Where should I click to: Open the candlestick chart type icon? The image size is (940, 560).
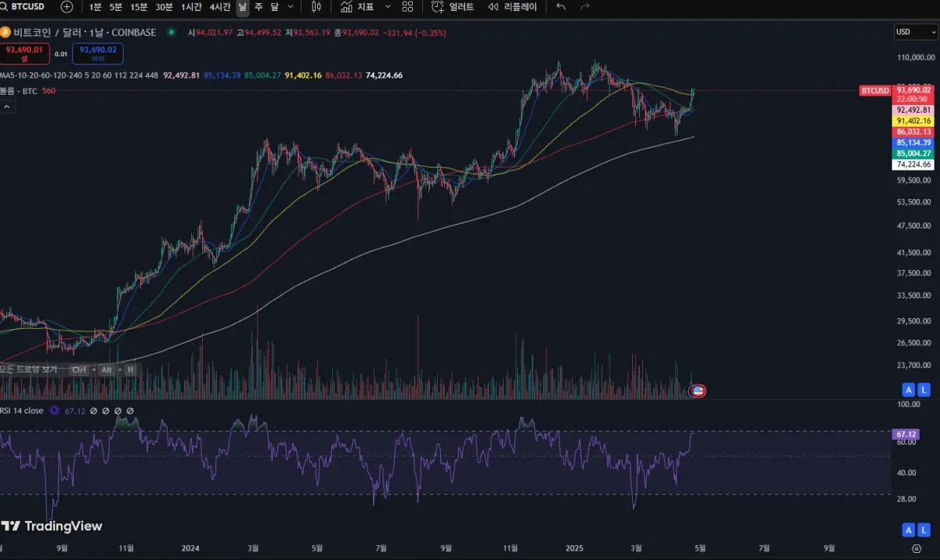316,6
